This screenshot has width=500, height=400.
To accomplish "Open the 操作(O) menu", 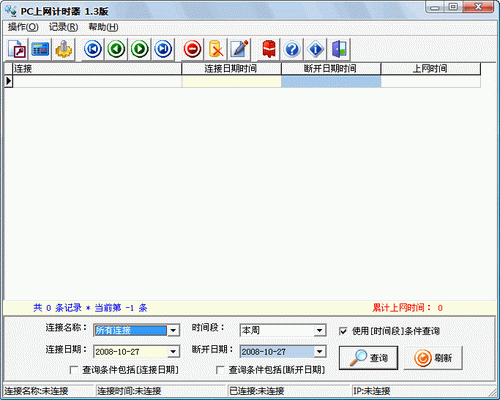I will (23, 27).
